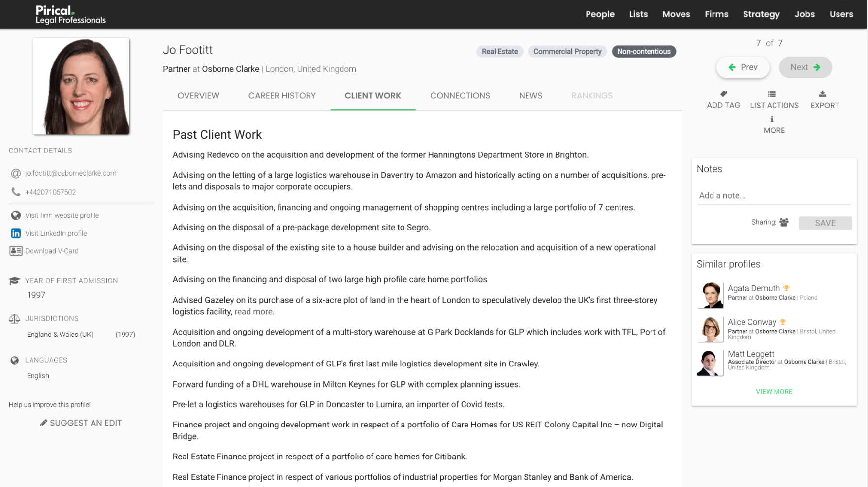
Task: Click the Alice Conway name
Action: pyautogui.click(x=752, y=322)
